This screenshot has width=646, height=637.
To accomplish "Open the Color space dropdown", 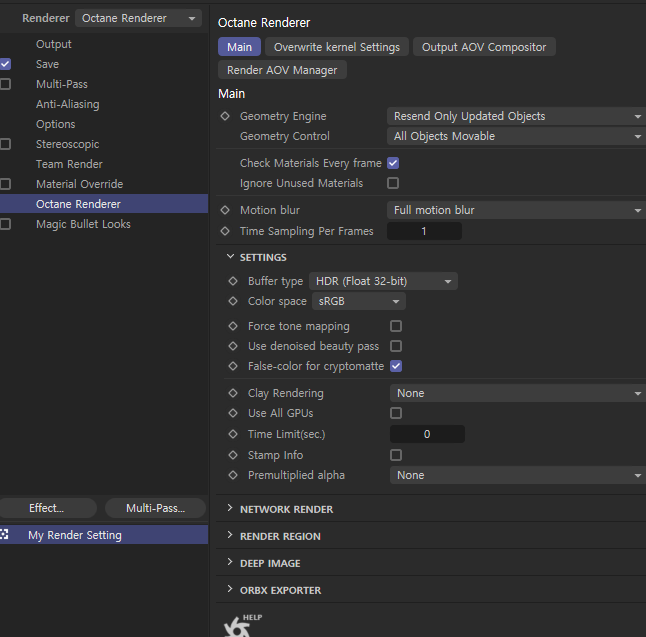I will pos(359,301).
